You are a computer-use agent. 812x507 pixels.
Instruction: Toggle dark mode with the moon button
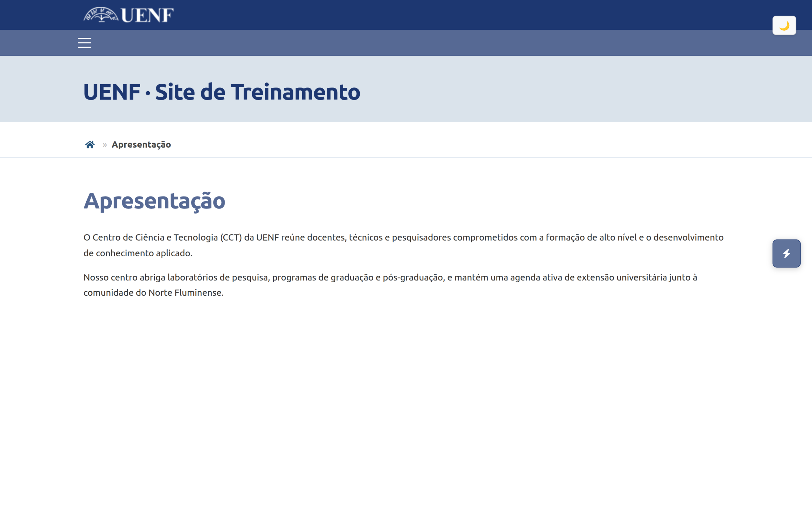[784, 25]
